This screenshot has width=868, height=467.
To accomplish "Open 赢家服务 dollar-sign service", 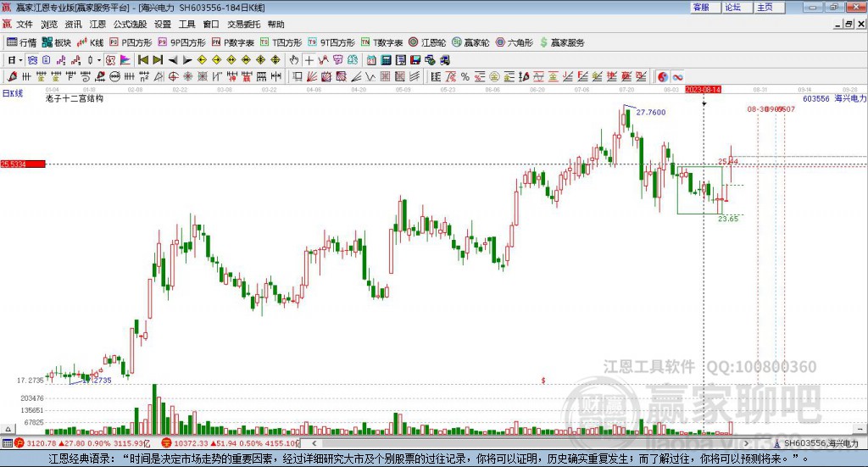I will [x=561, y=42].
